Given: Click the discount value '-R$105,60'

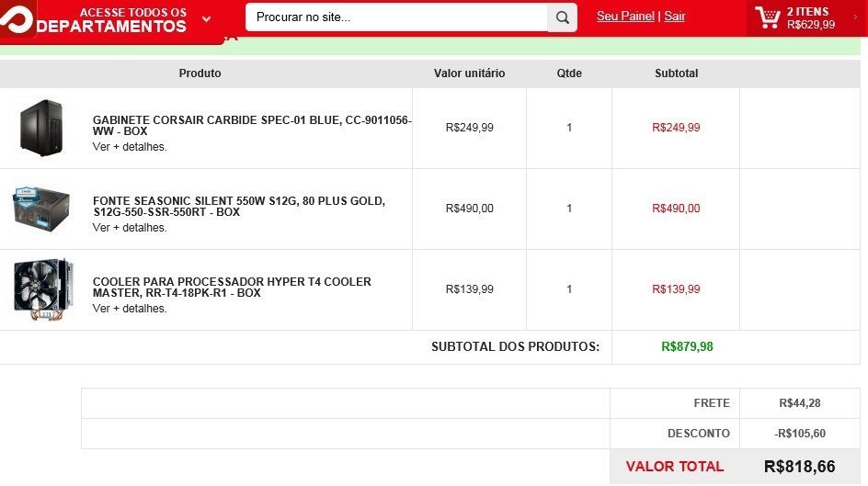Looking at the screenshot, I should [800, 434].
